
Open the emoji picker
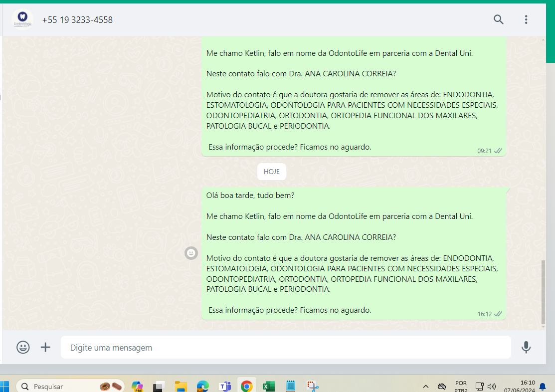coord(23,347)
